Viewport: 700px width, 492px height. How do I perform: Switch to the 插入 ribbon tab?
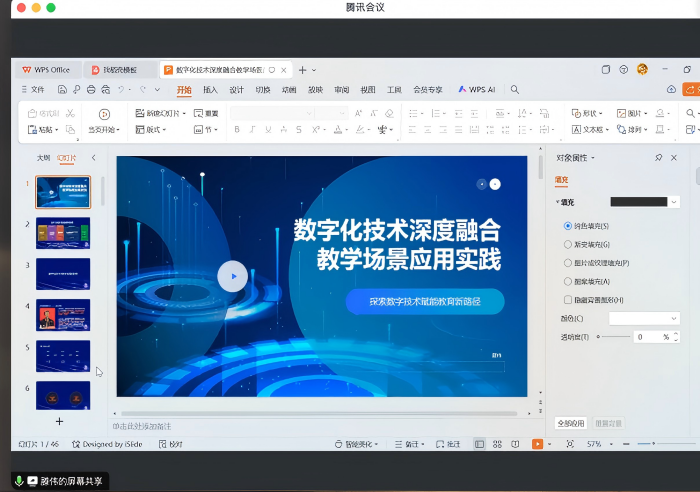tap(210, 89)
